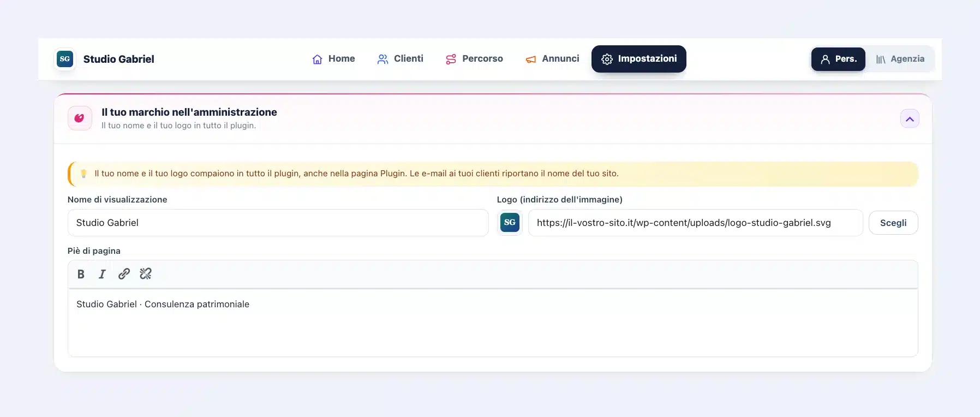Click the 'Logo (indirizzo dell'immagine)' label
The height and width of the screenshot is (417, 980).
click(x=560, y=200)
